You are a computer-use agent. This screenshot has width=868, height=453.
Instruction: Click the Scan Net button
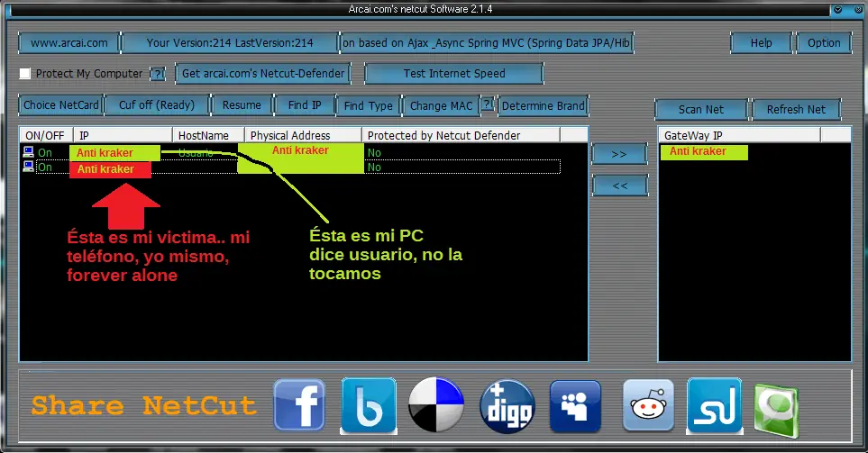(x=701, y=110)
